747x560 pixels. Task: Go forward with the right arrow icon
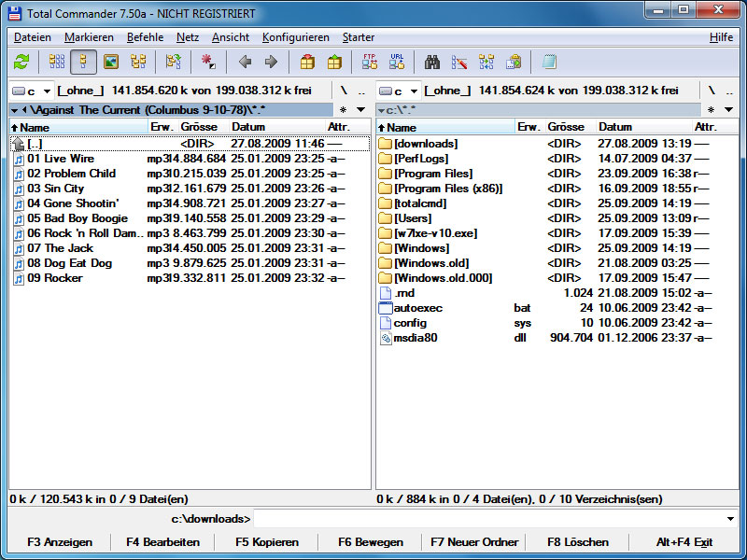[271, 62]
